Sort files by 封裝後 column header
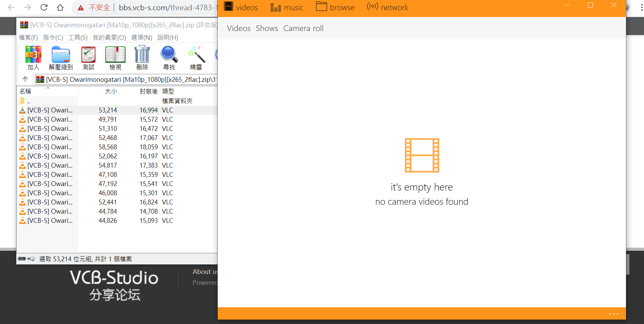Screen dimensions: 644x324 (x=139, y=91)
